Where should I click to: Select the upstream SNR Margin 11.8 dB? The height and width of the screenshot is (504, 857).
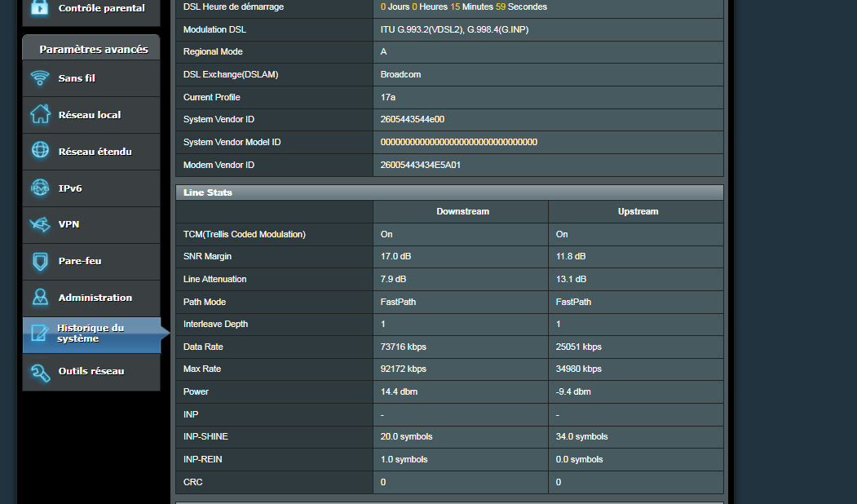(571, 256)
